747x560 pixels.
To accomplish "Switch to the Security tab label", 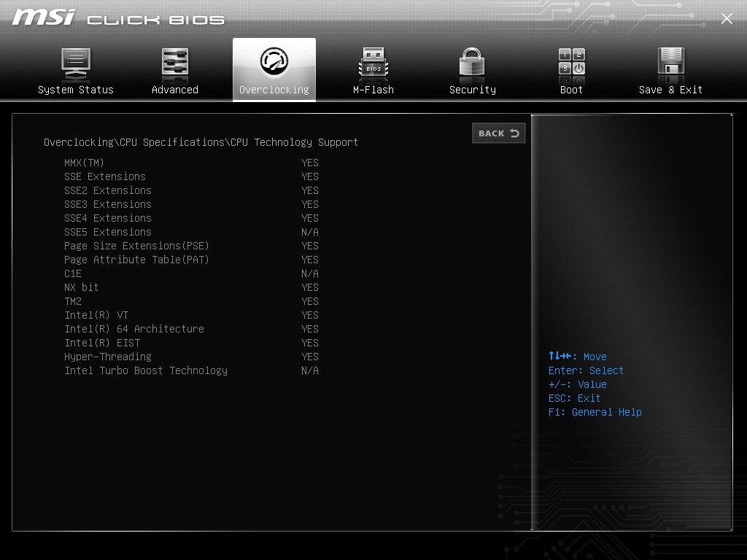I will tap(473, 90).
